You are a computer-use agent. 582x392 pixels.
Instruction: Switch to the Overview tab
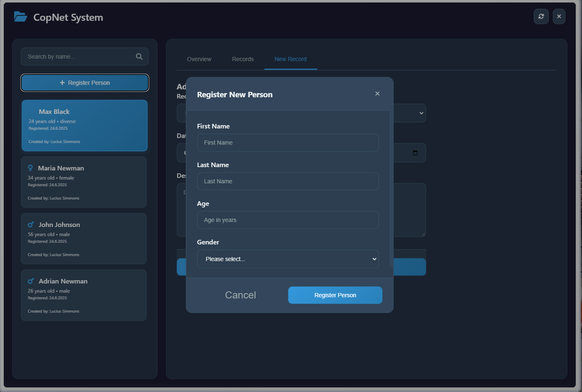click(199, 59)
